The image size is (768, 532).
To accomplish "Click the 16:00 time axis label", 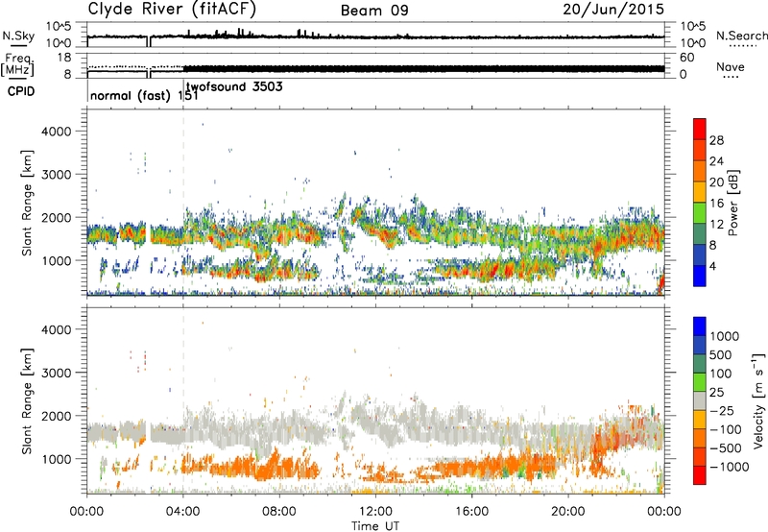I will (471, 512).
